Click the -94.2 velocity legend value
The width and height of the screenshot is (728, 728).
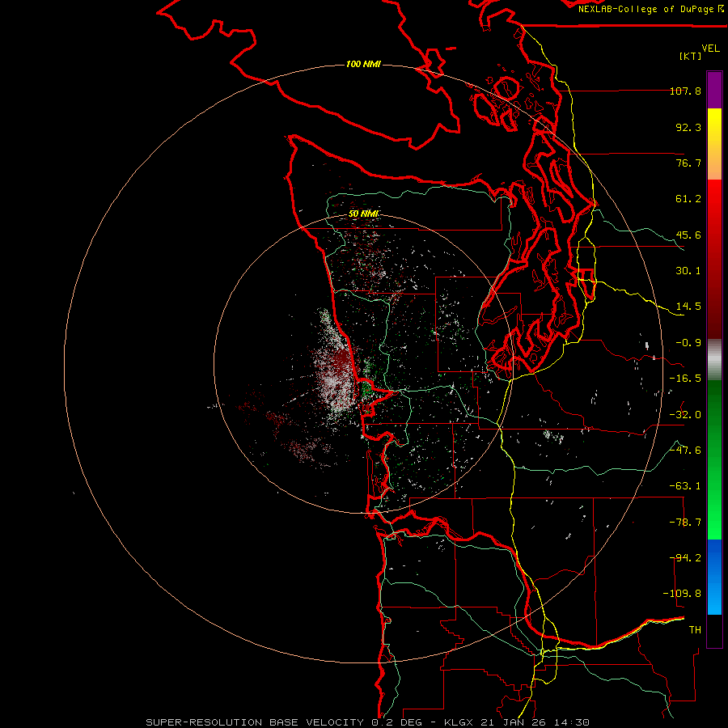[x=685, y=558]
